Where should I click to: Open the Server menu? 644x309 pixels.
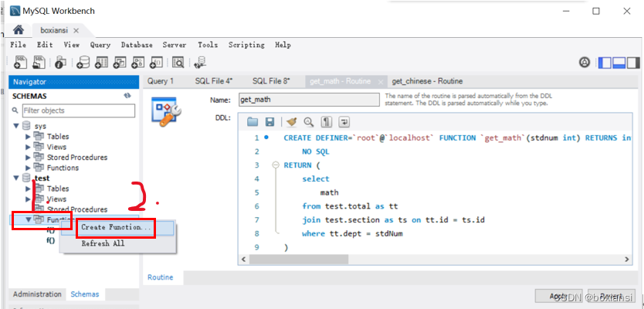[175, 45]
